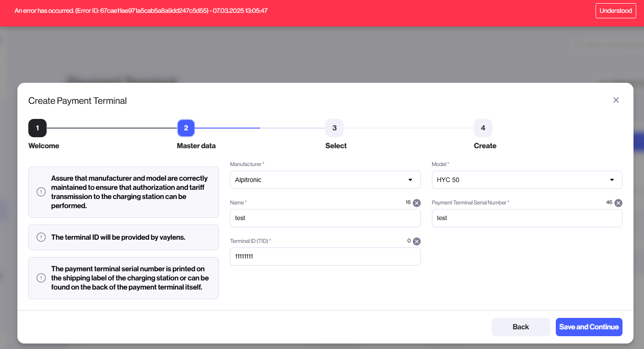
Task: Click the note about the serial number on the shipping label
Action: tap(130, 278)
